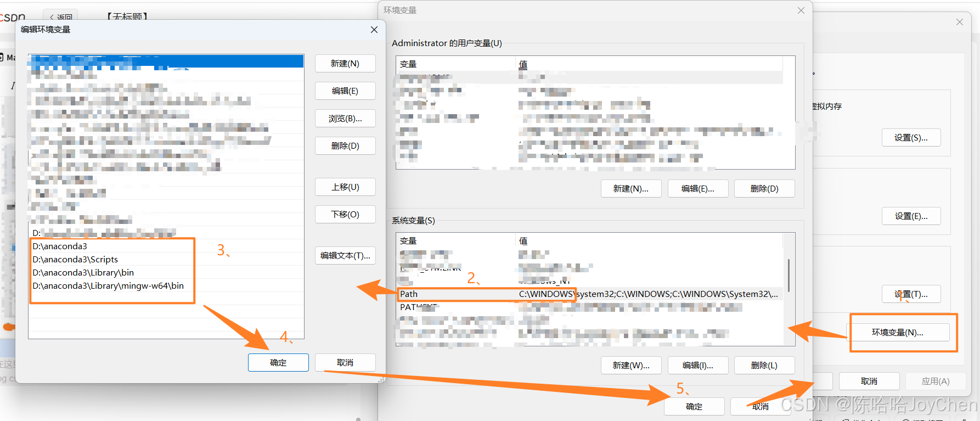Click 设置(S)... in system properties
980x421 pixels.
tap(911, 138)
